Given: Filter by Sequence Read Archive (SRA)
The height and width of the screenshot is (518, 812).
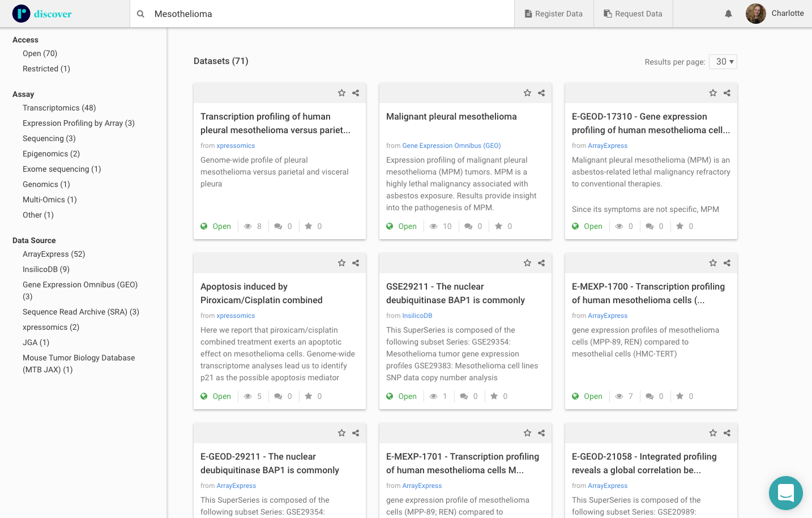Looking at the screenshot, I should pos(81,312).
